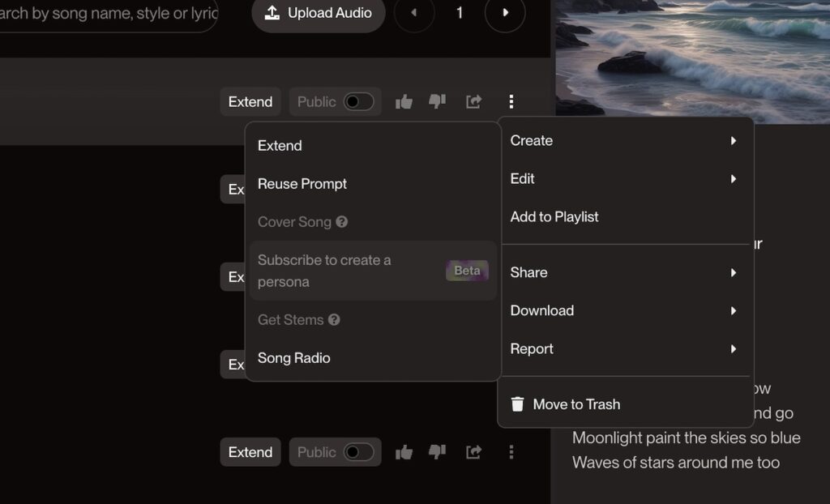This screenshot has height=504, width=830.
Task: Click the thumbs down icon in top row
Action: click(x=437, y=101)
